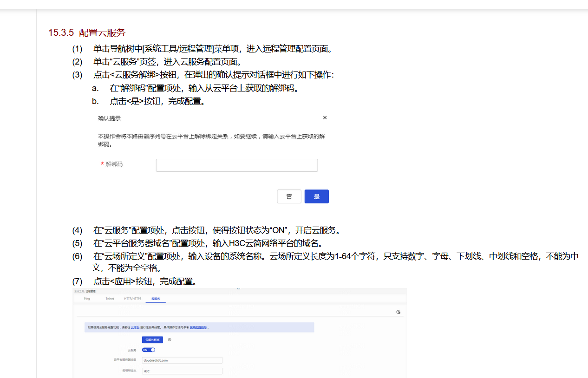Open the HTTP/HTTPS tab
The height and width of the screenshot is (378, 588).
tap(132, 299)
